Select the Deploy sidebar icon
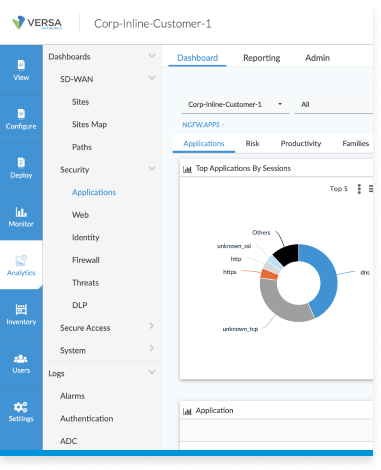This screenshot has width=381, height=470. 21,163
